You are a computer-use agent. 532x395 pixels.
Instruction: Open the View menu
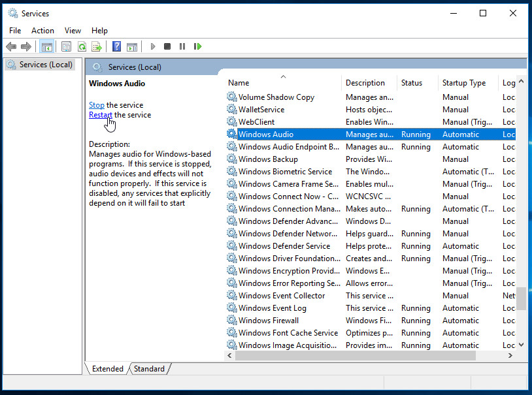pyautogui.click(x=73, y=31)
